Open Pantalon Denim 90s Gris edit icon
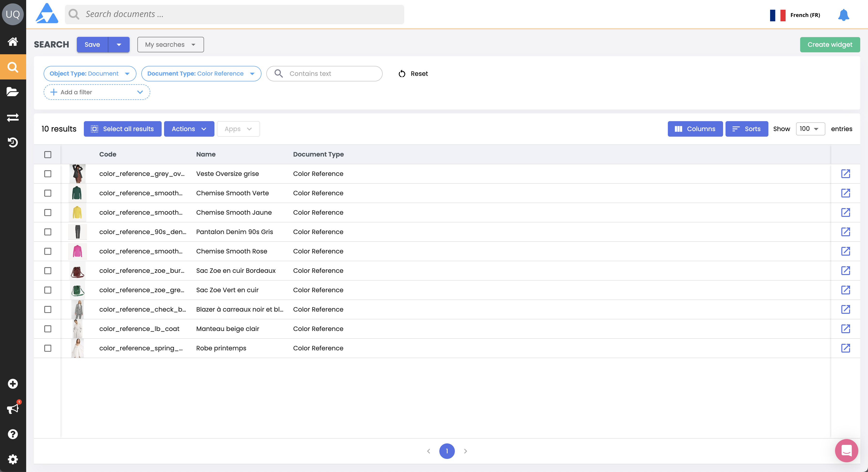Viewport: 868px width, 472px height. click(x=846, y=232)
